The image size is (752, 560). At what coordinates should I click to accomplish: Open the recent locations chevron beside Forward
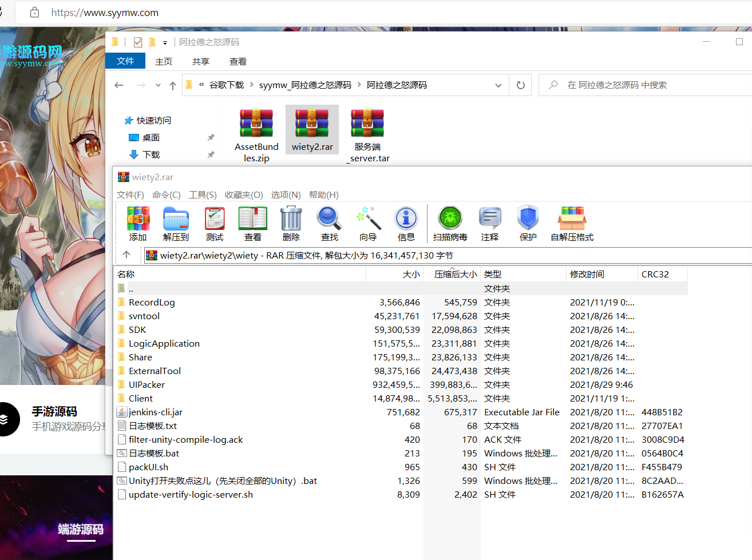158,85
